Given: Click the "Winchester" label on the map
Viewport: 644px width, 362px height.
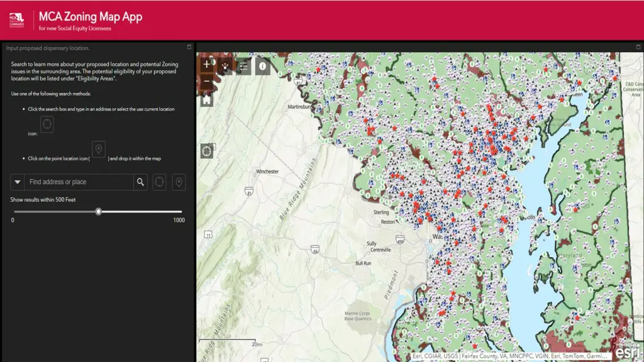Looking at the screenshot, I should tap(267, 172).
